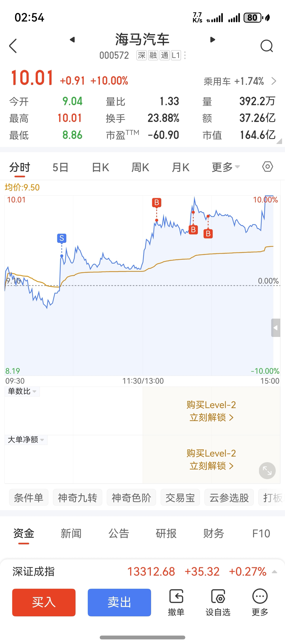Select the 新闻 news tab
Image resolution: width=285 pixels, height=644 pixels.
[x=71, y=533]
